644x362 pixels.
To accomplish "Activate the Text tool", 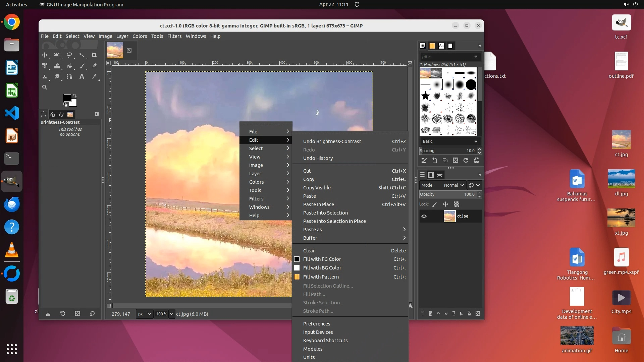I will pos(82,77).
